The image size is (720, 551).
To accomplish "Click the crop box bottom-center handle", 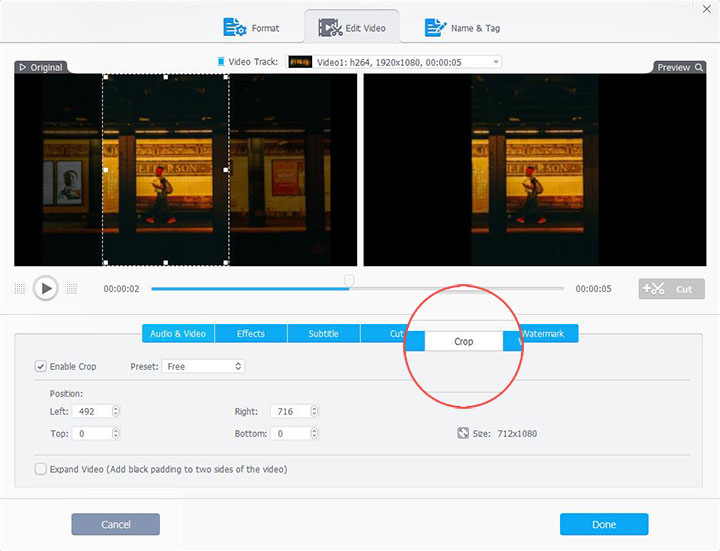I will click(166, 263).
